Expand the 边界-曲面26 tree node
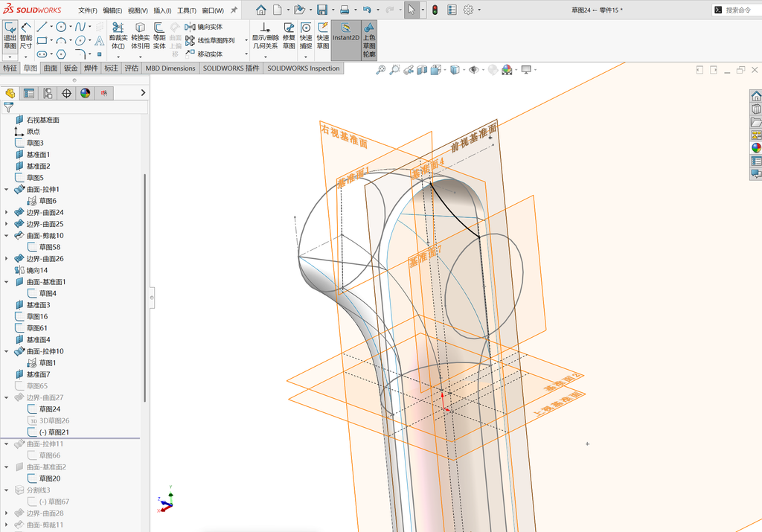Viewport: 762px width, 532px height. pos(6,259)
